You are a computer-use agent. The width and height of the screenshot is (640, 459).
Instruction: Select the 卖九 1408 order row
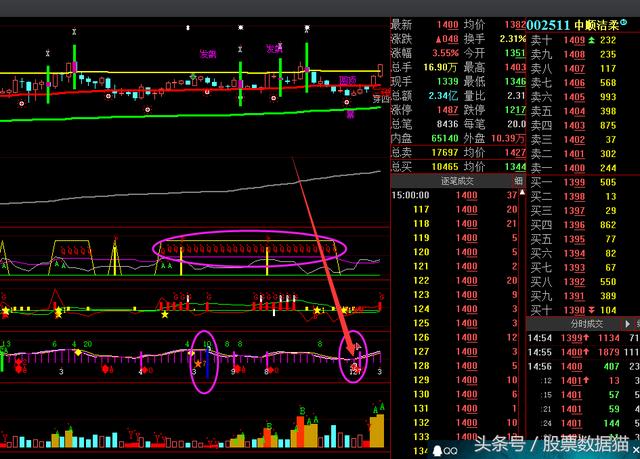[573, 54]
